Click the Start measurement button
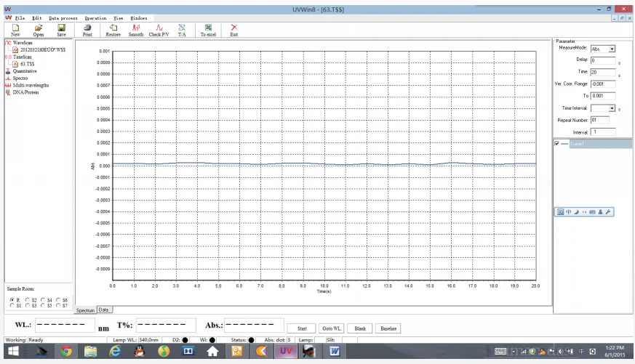This screenshot has width=635, height=364. click(302, 328)
